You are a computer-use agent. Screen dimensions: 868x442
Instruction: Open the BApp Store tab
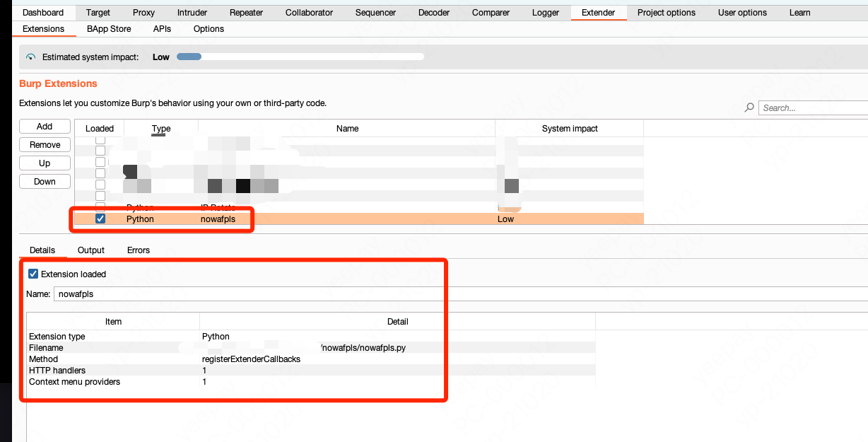pos(109,29)
